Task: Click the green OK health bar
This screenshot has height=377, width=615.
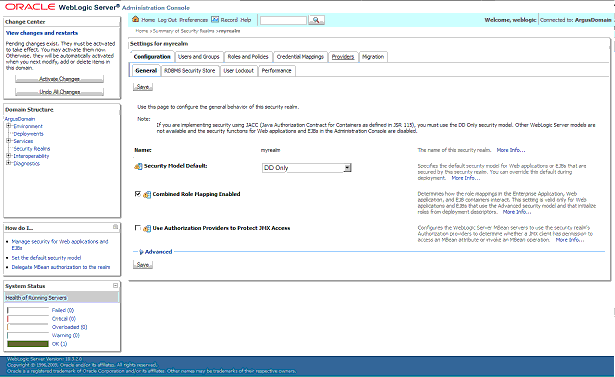Action: pos(28,344)
